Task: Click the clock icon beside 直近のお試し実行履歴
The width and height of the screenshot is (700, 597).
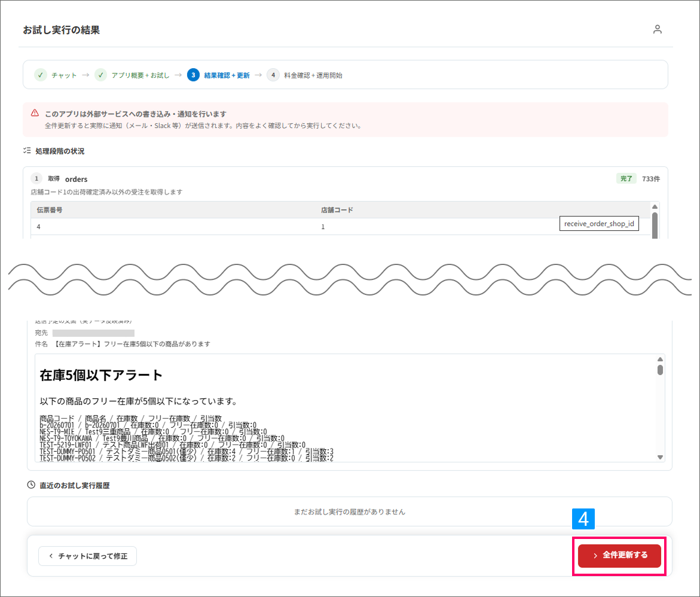Action: (31, 485)
